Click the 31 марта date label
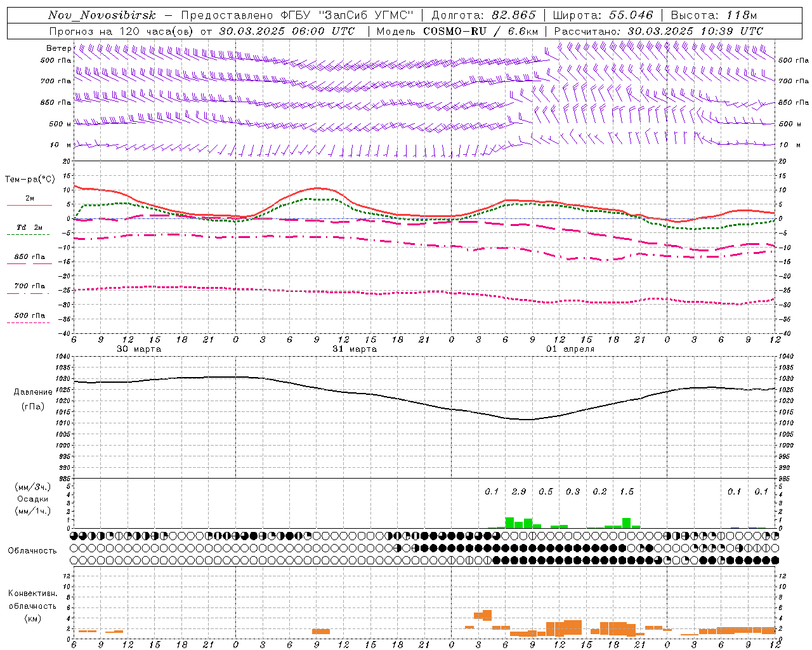 [x=355, y=349]
